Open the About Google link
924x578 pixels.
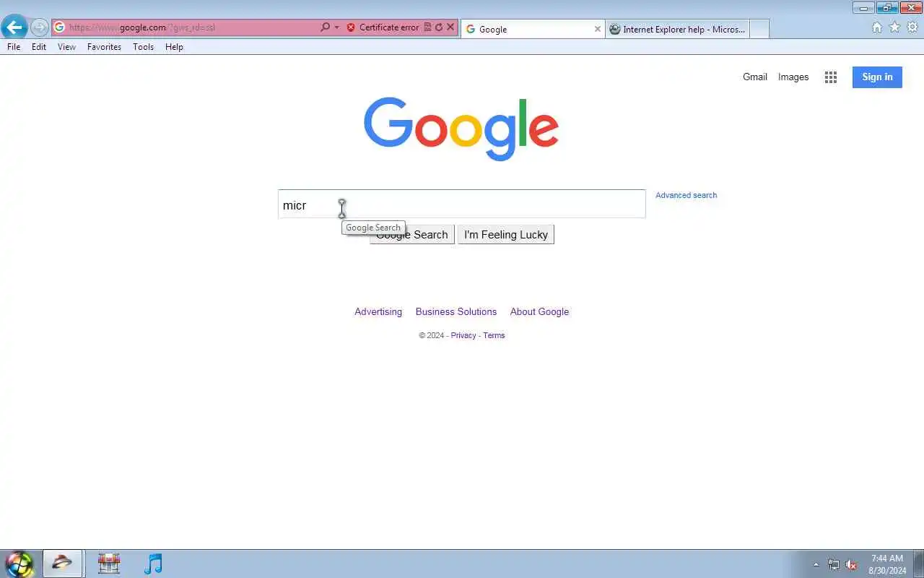coord(539,312)
